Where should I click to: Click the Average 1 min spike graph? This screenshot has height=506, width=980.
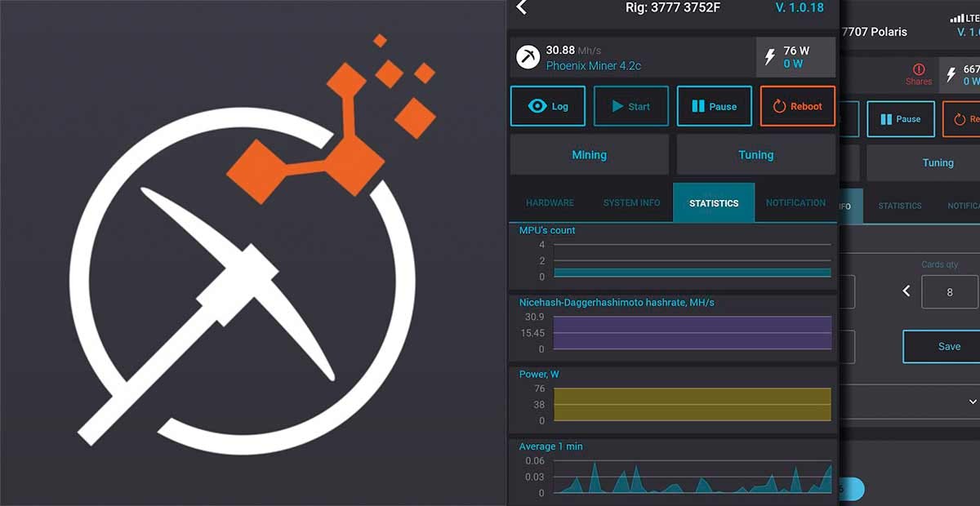coord(693,477)
